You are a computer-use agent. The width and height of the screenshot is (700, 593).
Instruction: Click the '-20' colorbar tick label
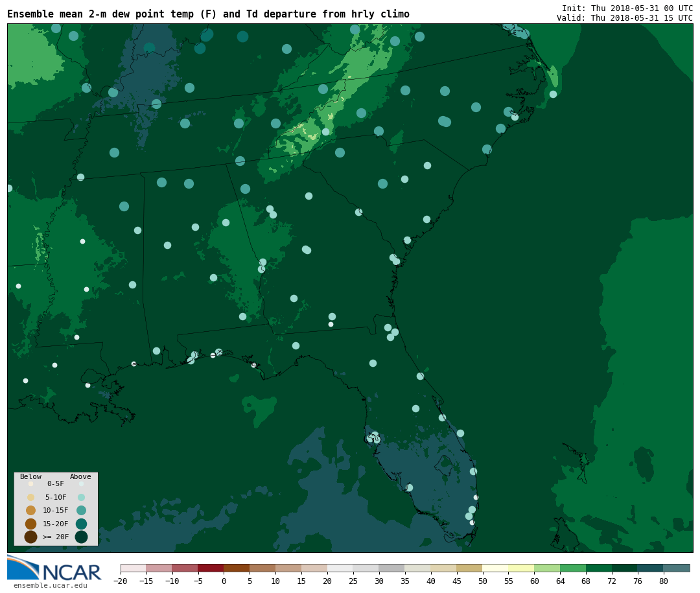pos(120,581)
